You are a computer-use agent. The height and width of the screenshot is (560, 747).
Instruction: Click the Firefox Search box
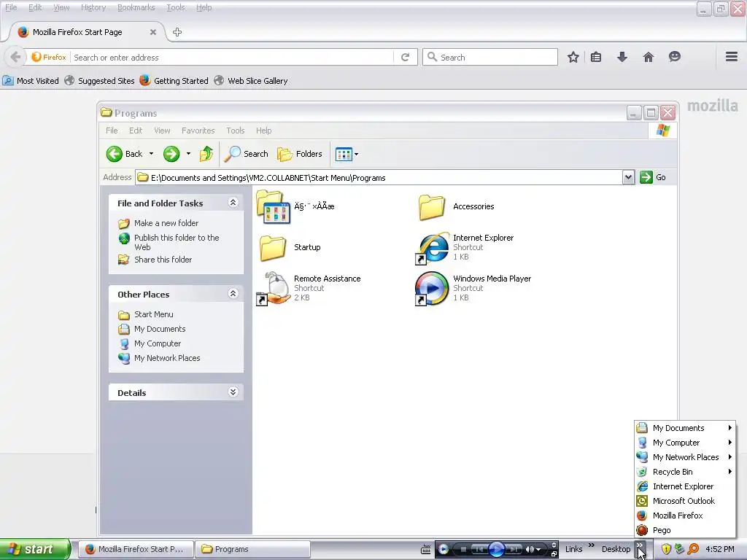(490, 57)
